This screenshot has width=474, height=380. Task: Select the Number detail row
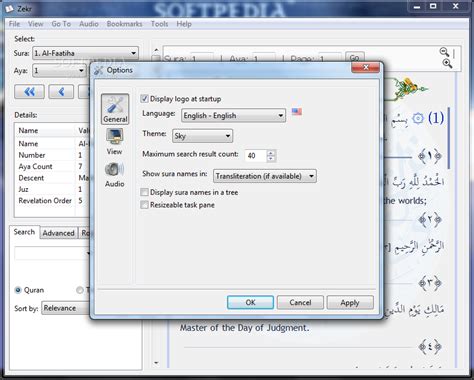[53, 155]
